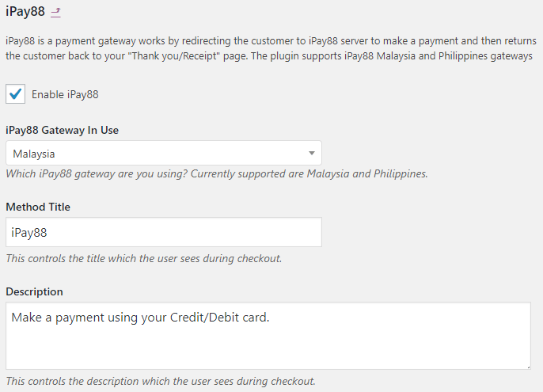This screenshot has height=392, width=543.
Task: Click the gateway dropdown arrow triangle
Action: click(x=312, y=153)
